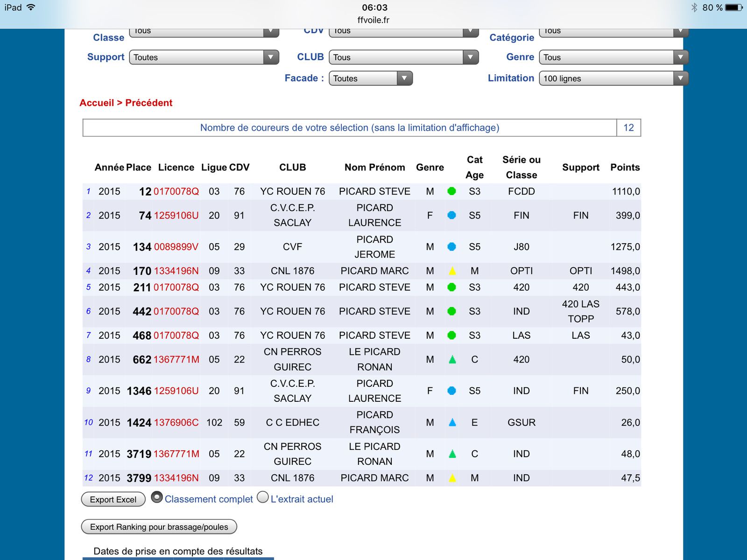This screenshot has width=747, height=560.
Task: Click the runner count value 12
Action: click(628, 128)
